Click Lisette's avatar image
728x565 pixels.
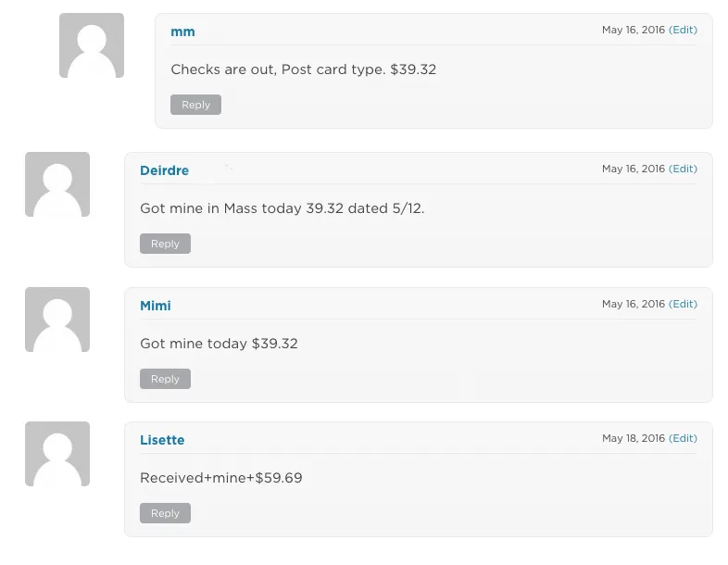pos(57,454)
